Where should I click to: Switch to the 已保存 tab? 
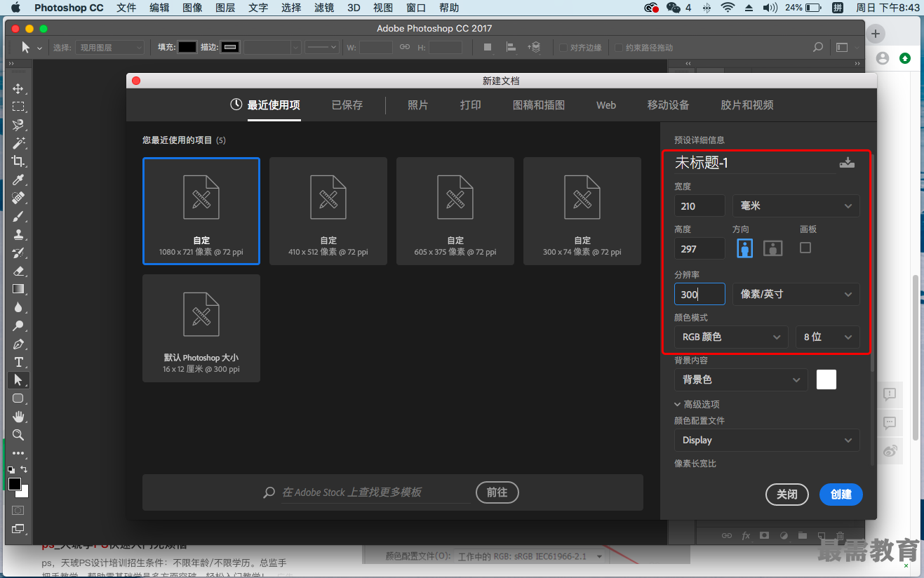click(x=347, y=105)
